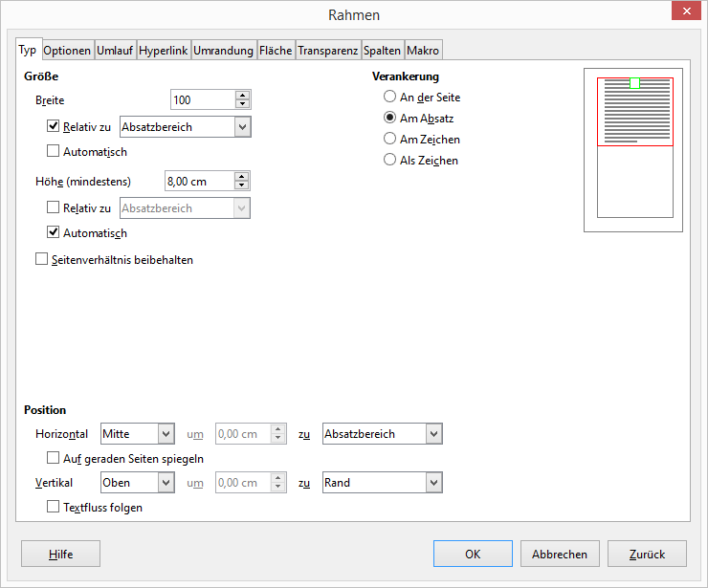708x588 pixels.
Task: Select the Hyperlink tab
Action: (163, 50)
